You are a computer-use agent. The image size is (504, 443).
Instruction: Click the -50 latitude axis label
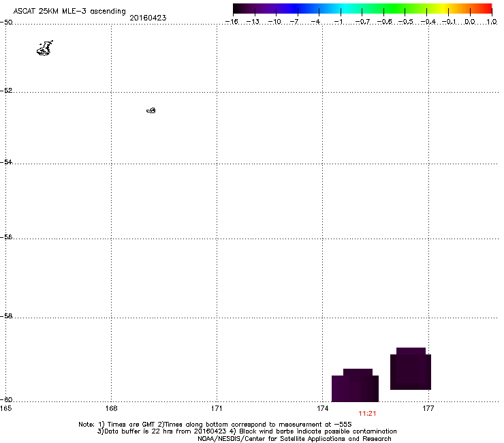click(6, 22)
